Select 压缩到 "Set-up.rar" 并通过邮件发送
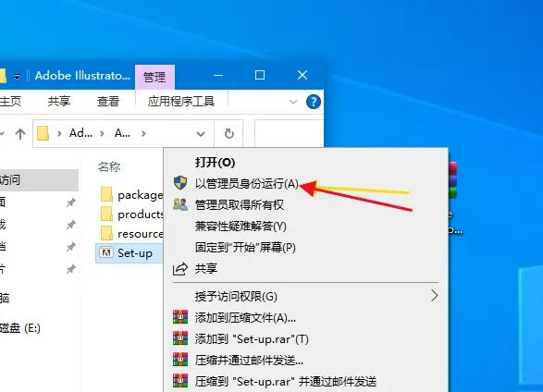This screenshot has height=392, width=543. tap(286, 382)
